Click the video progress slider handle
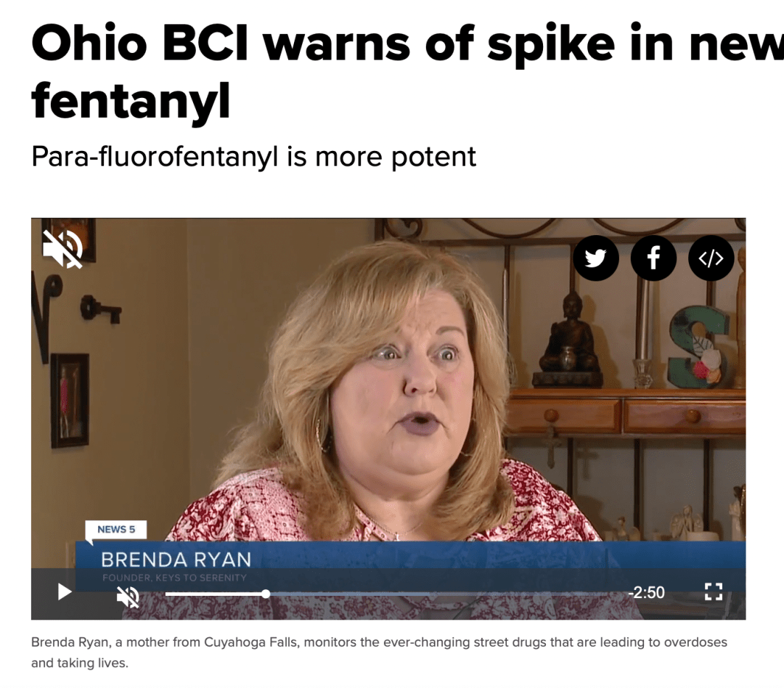 (x=266, y=594)
